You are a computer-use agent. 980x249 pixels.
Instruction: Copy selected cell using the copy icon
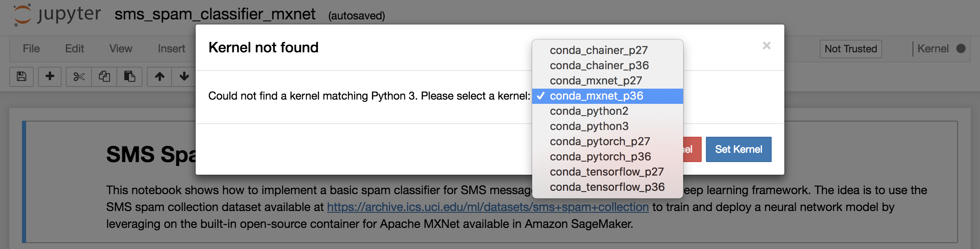pos(104,76)
